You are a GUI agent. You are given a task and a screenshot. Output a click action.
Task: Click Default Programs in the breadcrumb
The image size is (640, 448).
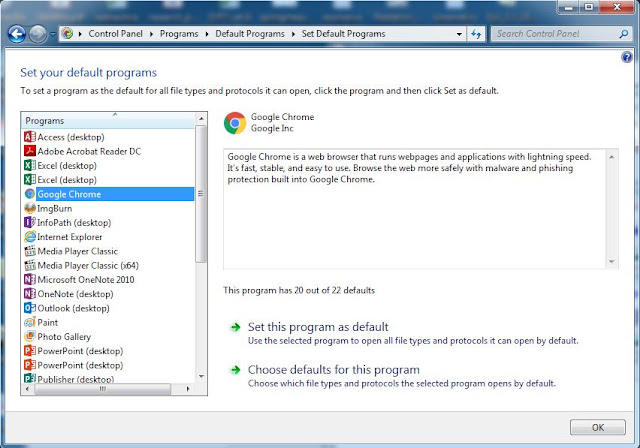250,34
